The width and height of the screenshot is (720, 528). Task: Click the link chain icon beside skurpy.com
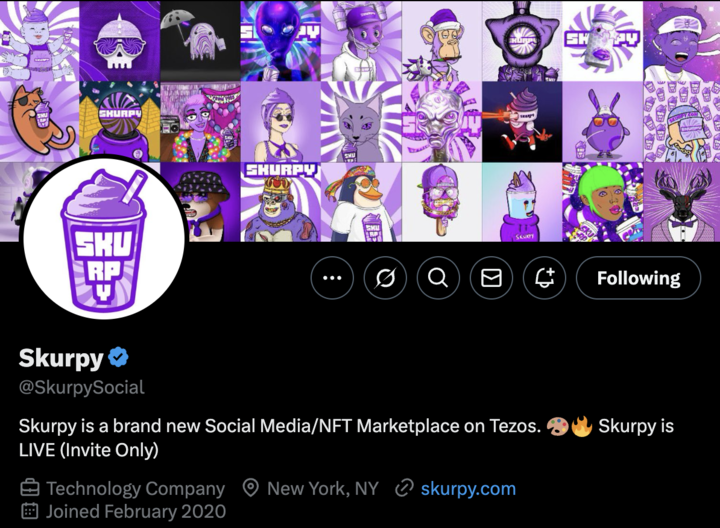pos(405,489)
